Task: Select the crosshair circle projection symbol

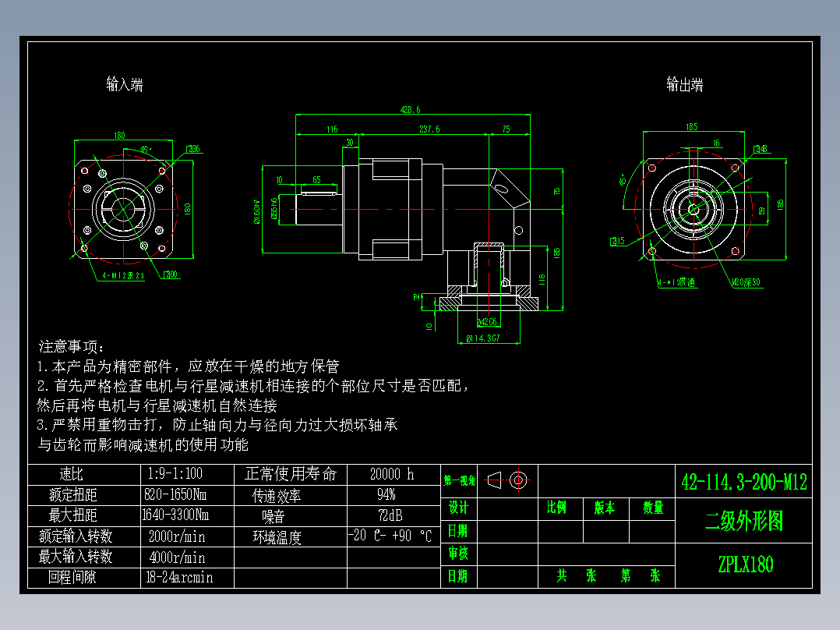Action: [x=519, y=480]
